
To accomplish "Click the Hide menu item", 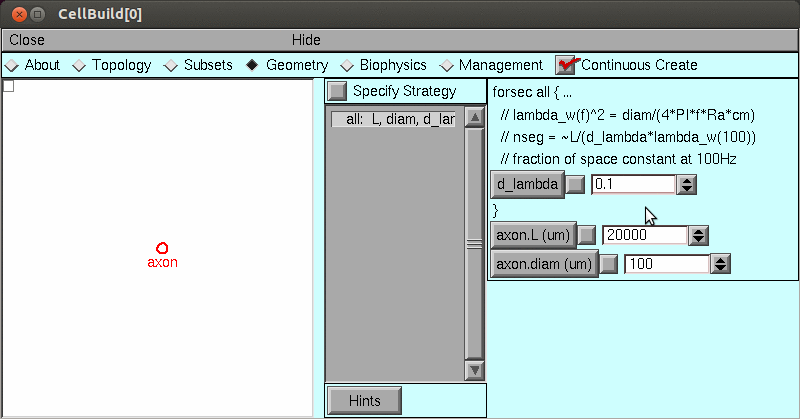I will (306, 40).
